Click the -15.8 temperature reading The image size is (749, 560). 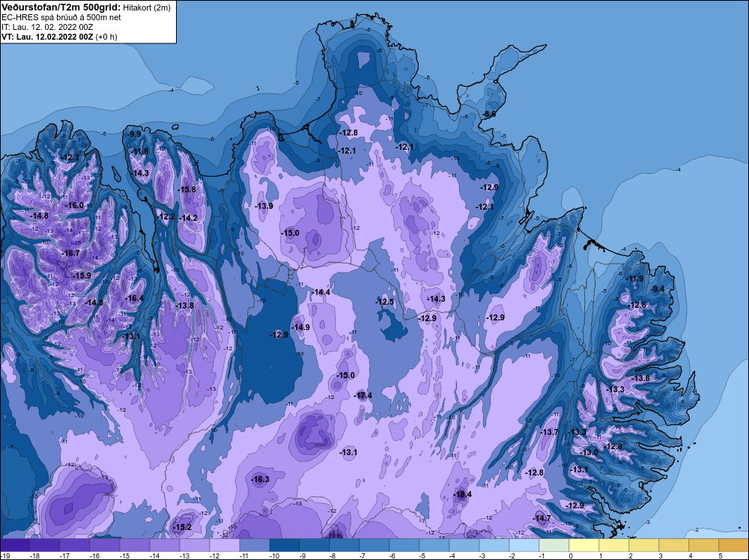187,189
